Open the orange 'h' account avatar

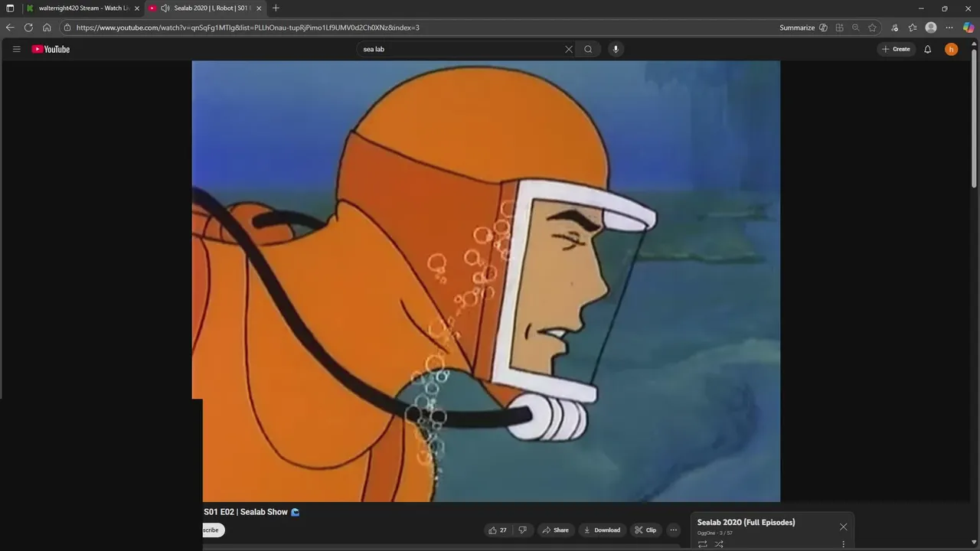(x=952, y=49)
